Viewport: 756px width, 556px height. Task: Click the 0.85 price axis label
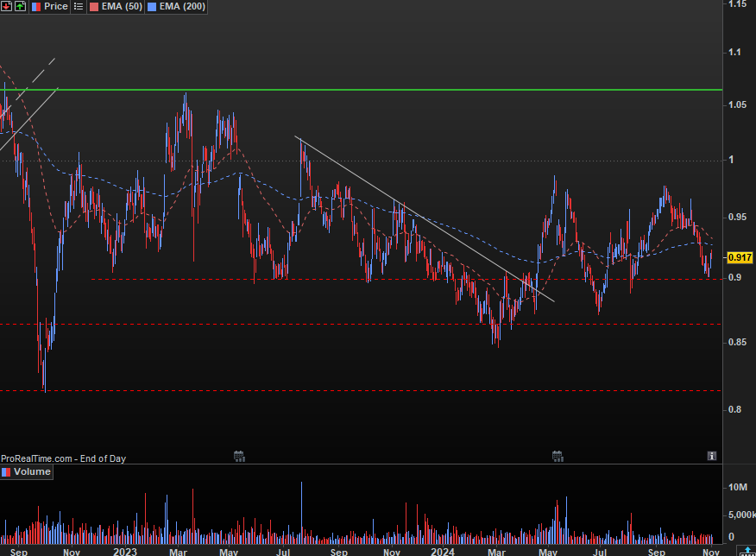738,343
